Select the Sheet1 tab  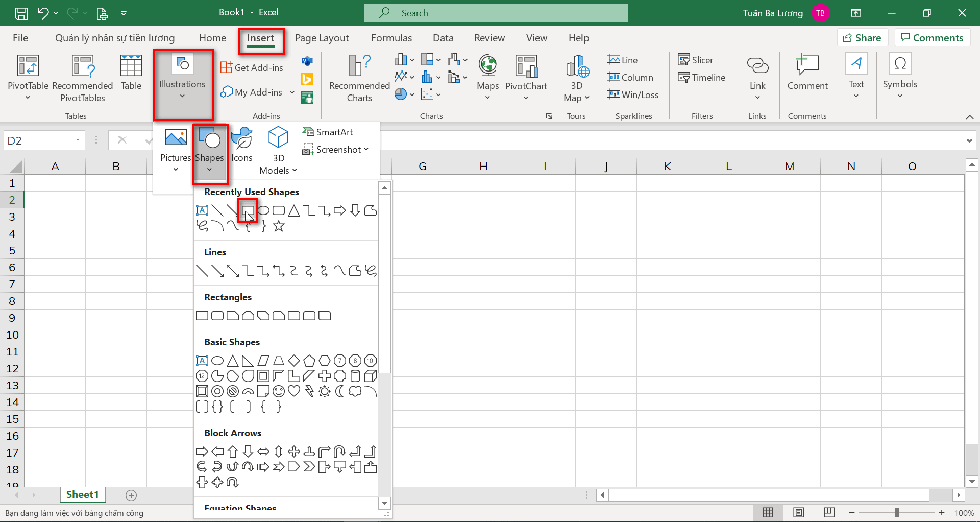(83, 494)
